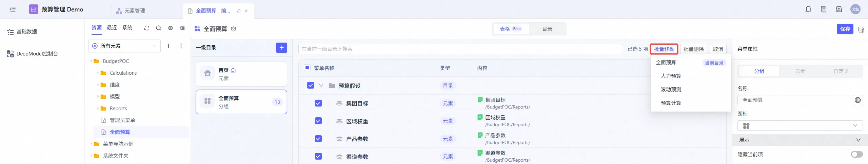Screen dimensions: 868x164
Task: Click the 产品参数 layers icon
Action: pyautogui.click(x=339, y=139)
